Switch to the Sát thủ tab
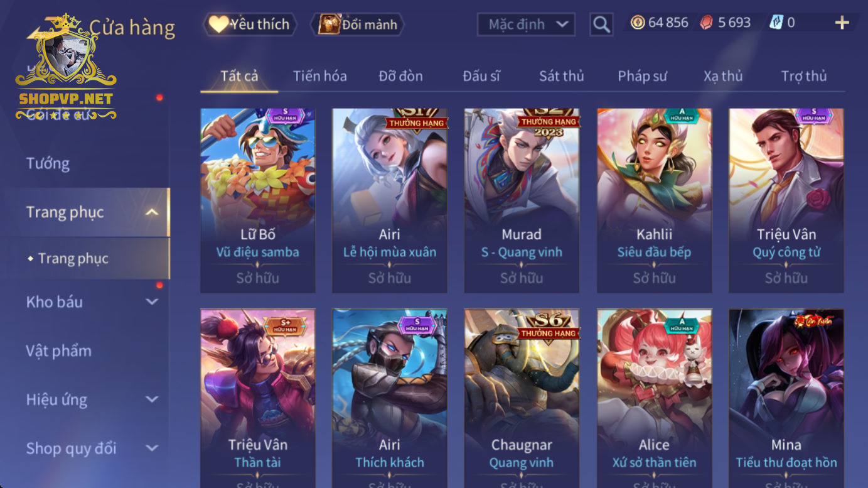This screenshot has height=488, width=868. [x=561, y=76]
